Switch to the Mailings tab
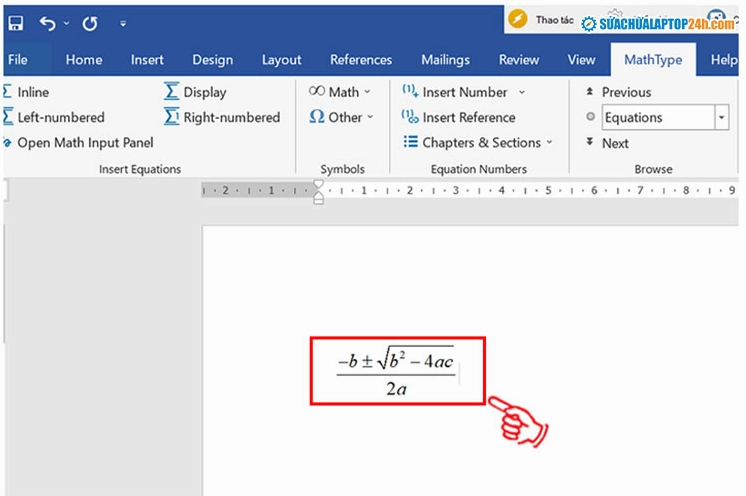 445,60
